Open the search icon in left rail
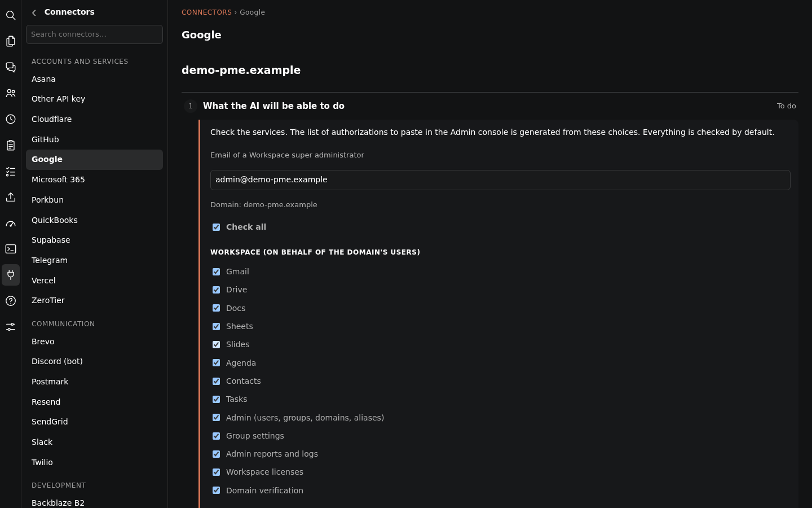 (x=11, y=15)
